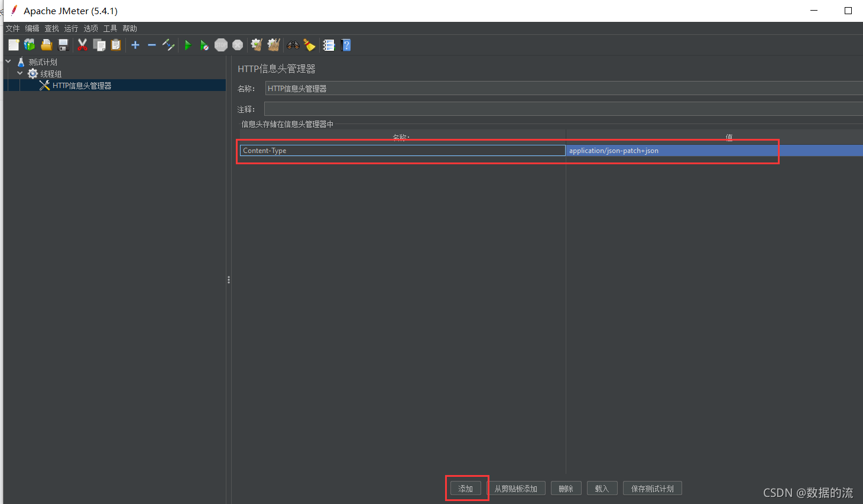Screen dimensions: 863x504
Task: Maximize the JMeter window
Action: 848,11
